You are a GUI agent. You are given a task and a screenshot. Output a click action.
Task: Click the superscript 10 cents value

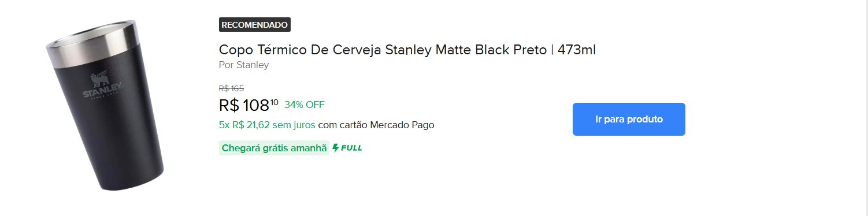(275, 102)
